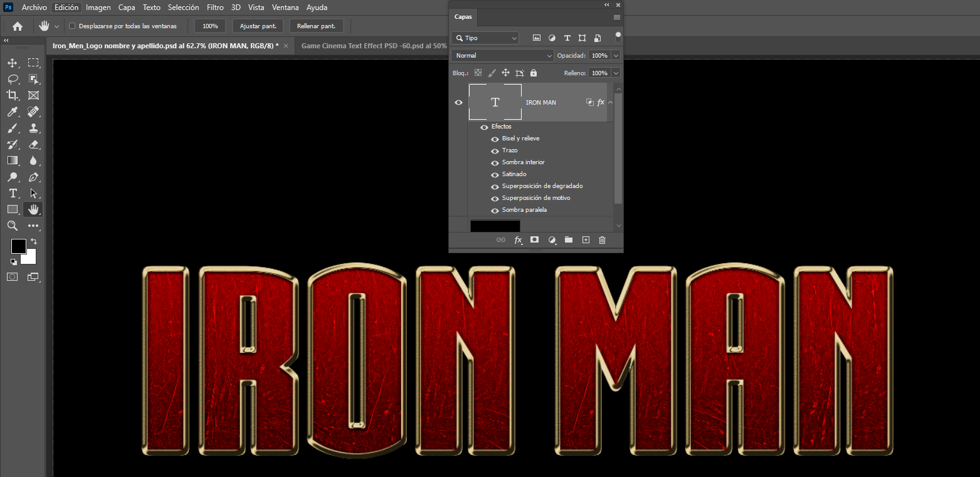This screenshot has height=477, width=980.
Task: Open the Opacidad slider dropdown arrow
Action: pos(616,56)
